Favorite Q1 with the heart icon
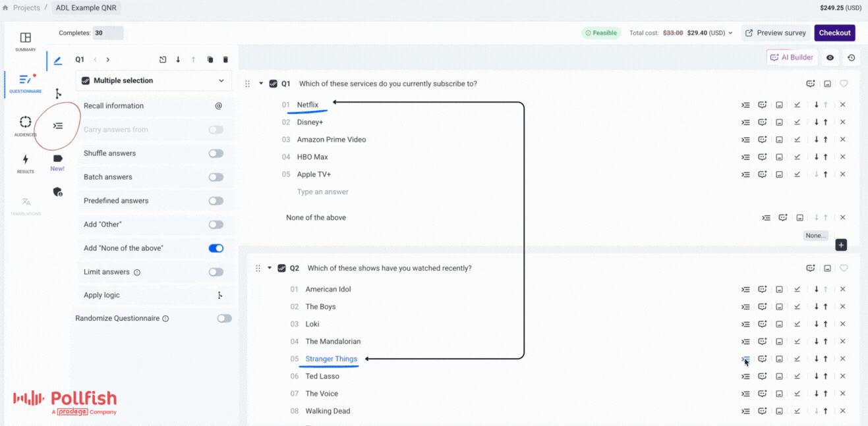Viewport: 868px width, 426px height. pos(844,84)
